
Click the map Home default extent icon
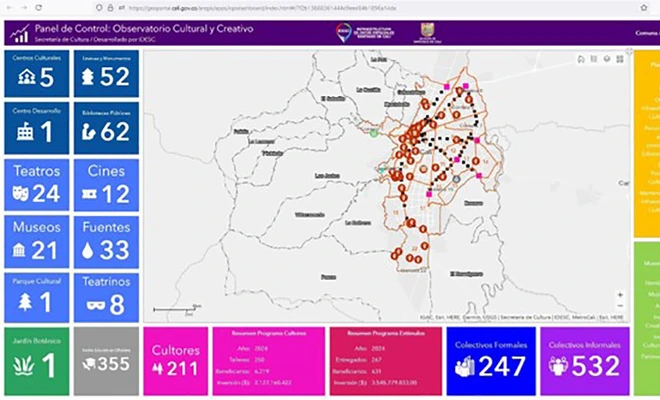click(581, 59)
